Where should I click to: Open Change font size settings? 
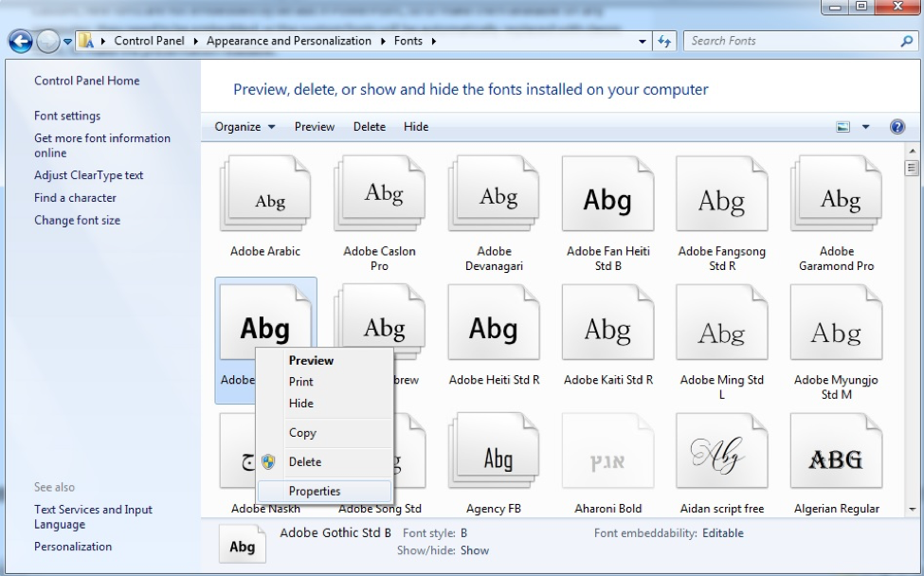click(x=77, y=219)
